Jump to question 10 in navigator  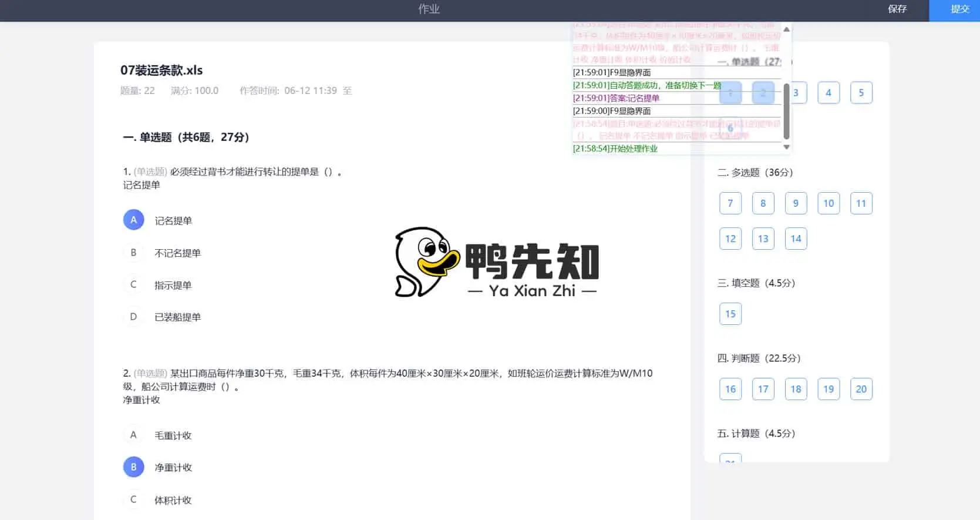coord(829,203)
